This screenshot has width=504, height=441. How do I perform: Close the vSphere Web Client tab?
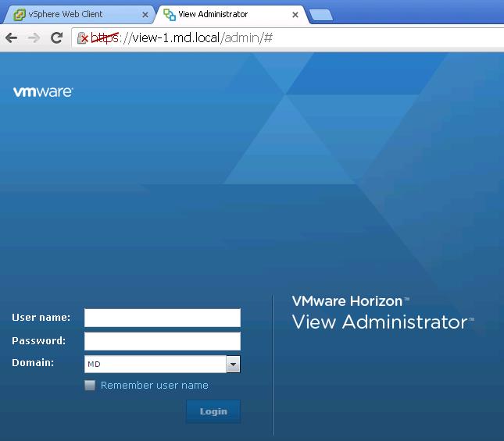[x=145, y=15]
